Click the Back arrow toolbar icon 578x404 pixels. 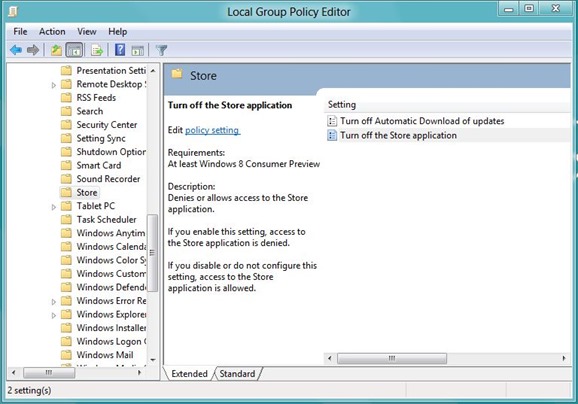16,50
